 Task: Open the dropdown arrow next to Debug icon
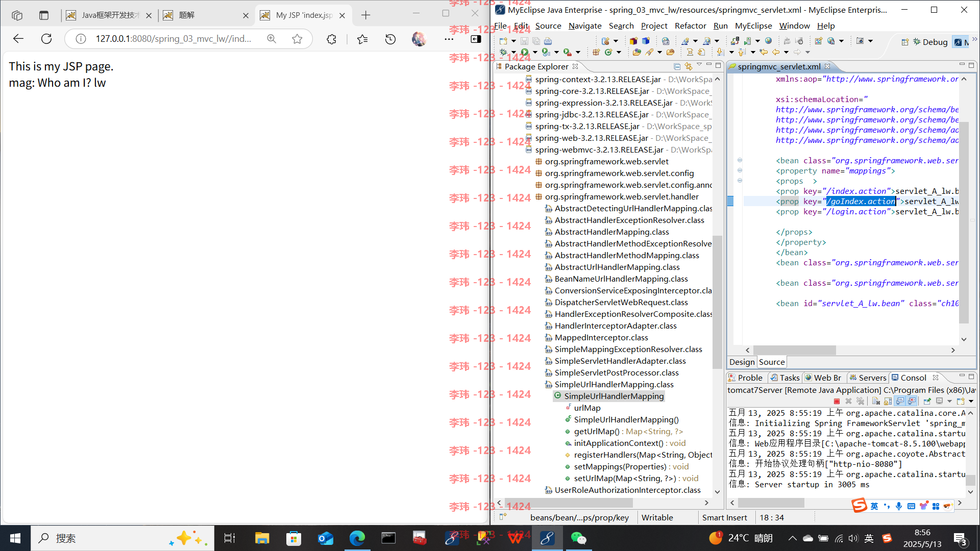click(x=513, y=52)
